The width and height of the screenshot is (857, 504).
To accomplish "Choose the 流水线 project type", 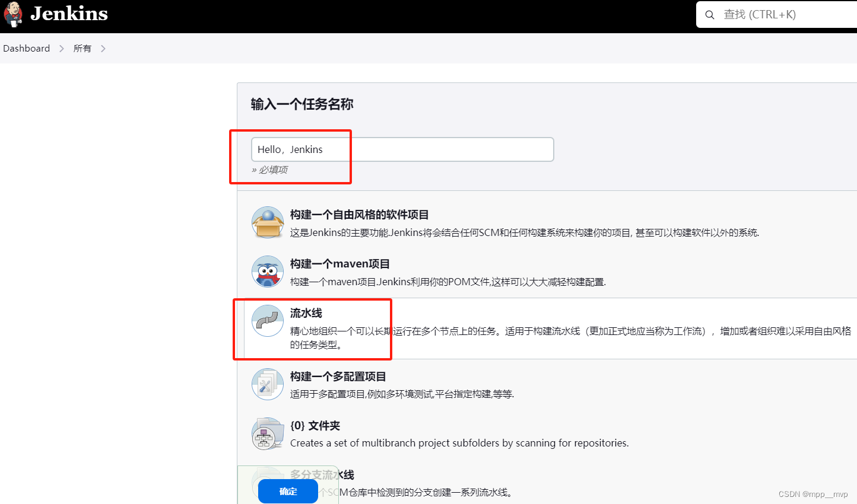I will (x=307, y=313).
